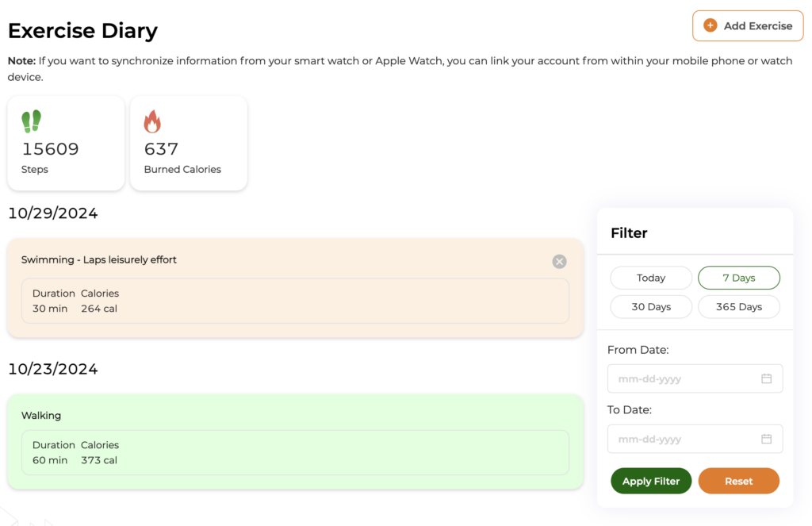The height and width of the screenshot is (526, 812).
Task: Open the 637 Burned Calories card
Action: coord(189,143)
